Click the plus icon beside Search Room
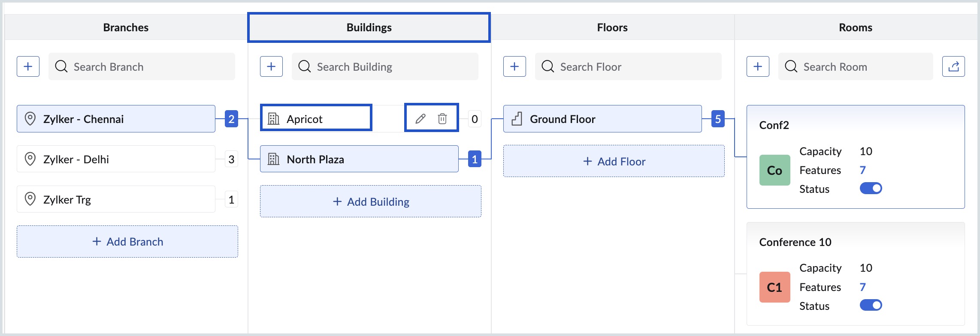980x336 pixels. [x=758, y=66]
